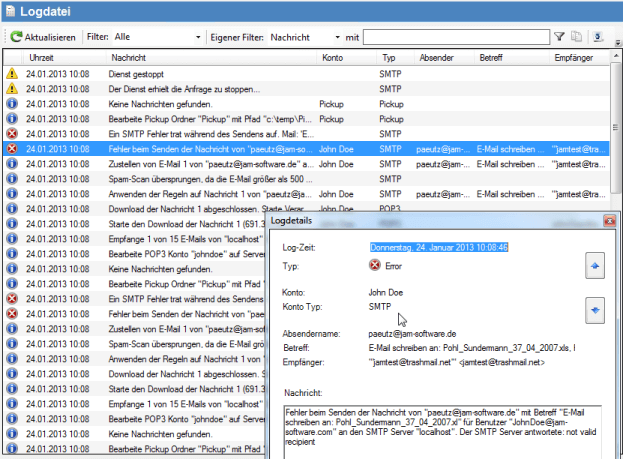The image size is (623, 459).
Task: Click error icon of first 'Ein SMTP Fehler trat' row
Action: point(12,134)
